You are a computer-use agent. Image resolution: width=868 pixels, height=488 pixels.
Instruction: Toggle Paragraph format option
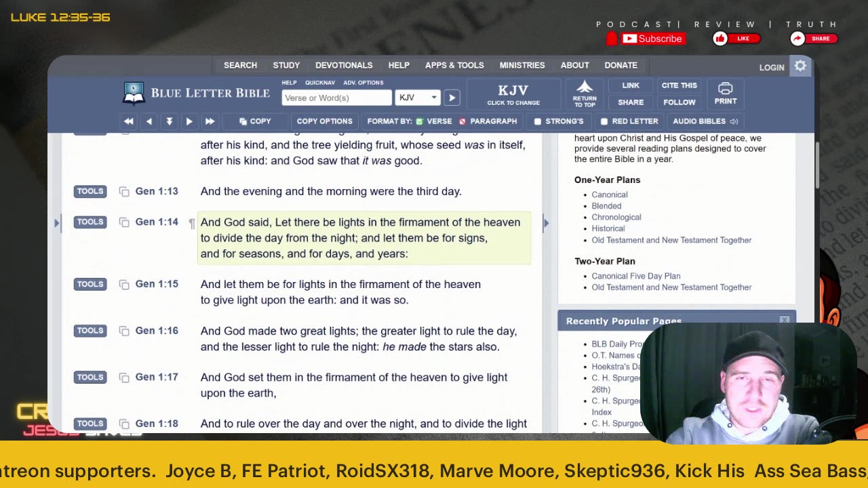(x=488, y=121)
